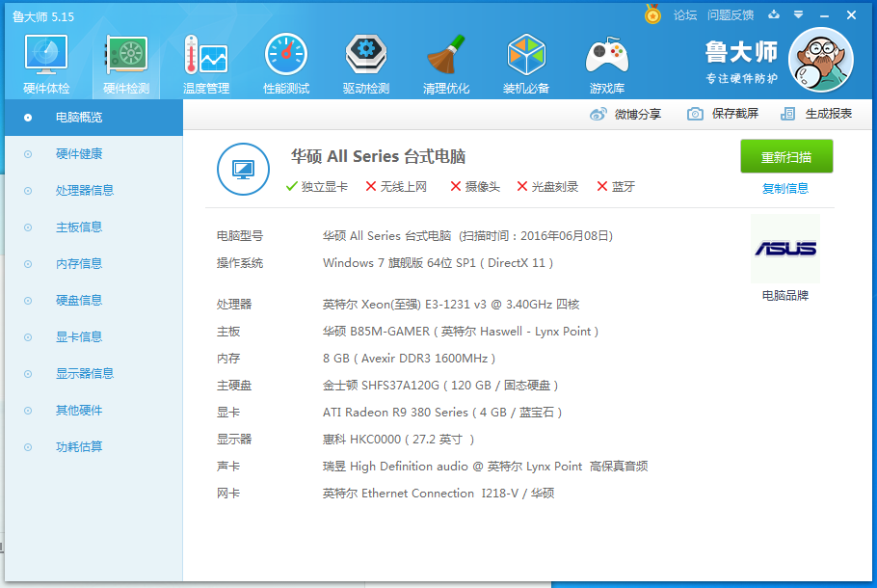Open 硬件体检 hardware checkup icon
The height and width of the screenshot is (588, 877).
(x=46, y=64)
